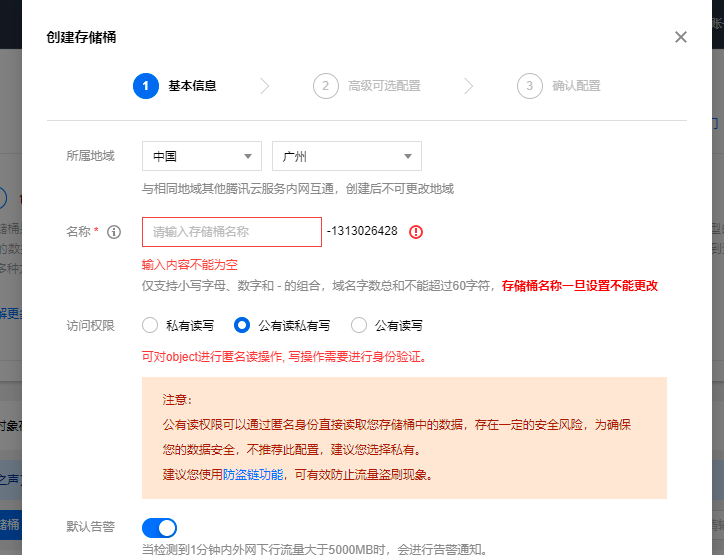Open the 防盗链功能 link
This screenshot has width=724, height=555.
coord(253,474)
